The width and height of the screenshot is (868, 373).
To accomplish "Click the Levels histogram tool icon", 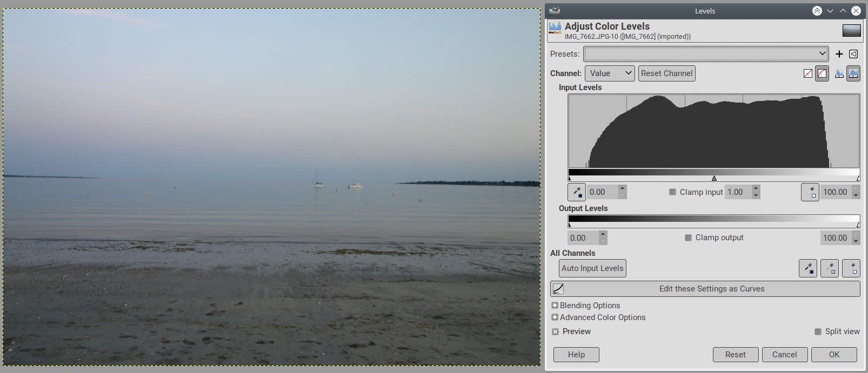I will click(555, 28).
